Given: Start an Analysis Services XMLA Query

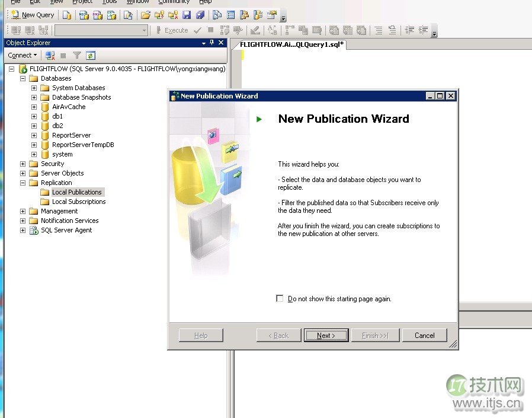Looking at the screenshot, I should point(111,15).
